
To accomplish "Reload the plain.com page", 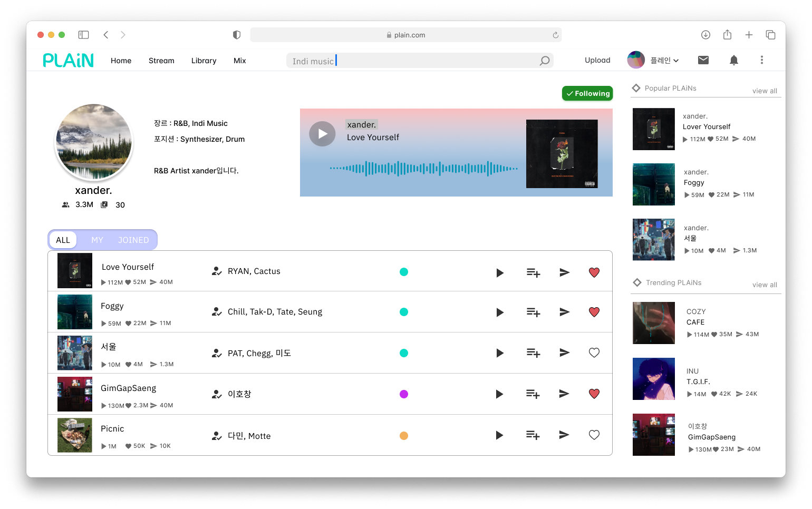I will click(x=555, y=35).
